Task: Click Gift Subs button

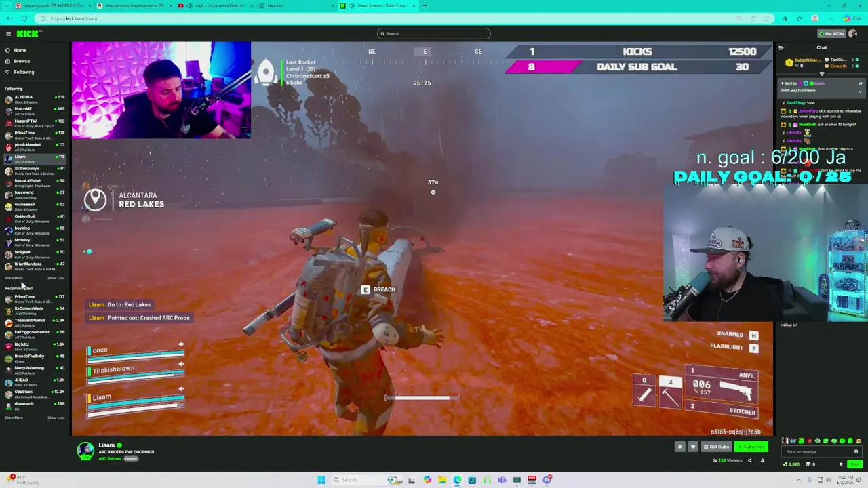Action: point(715,447)
